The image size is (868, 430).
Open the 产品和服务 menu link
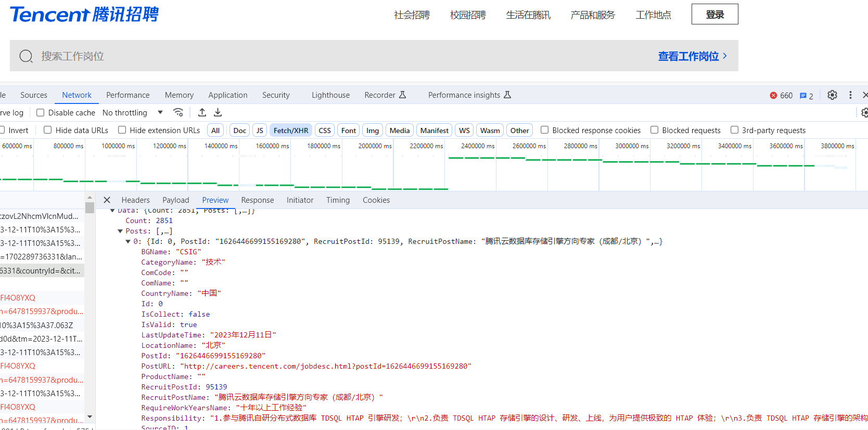point(593,15)
